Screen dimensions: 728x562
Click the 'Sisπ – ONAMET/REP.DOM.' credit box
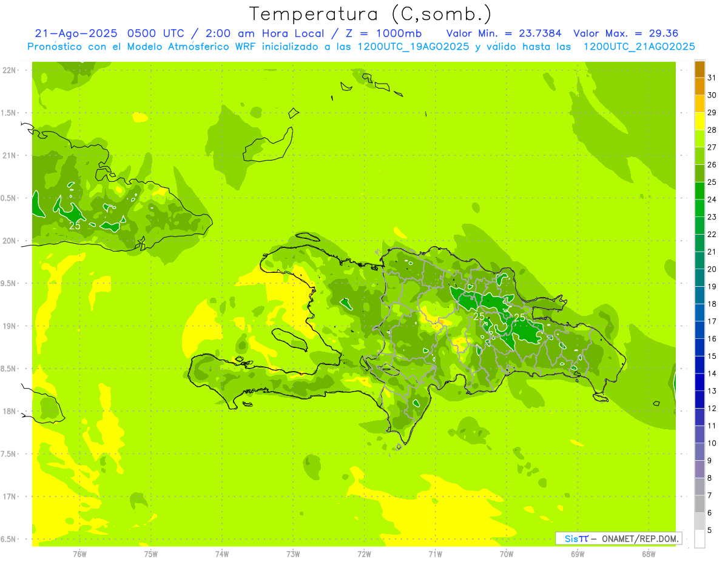point(618,538)
